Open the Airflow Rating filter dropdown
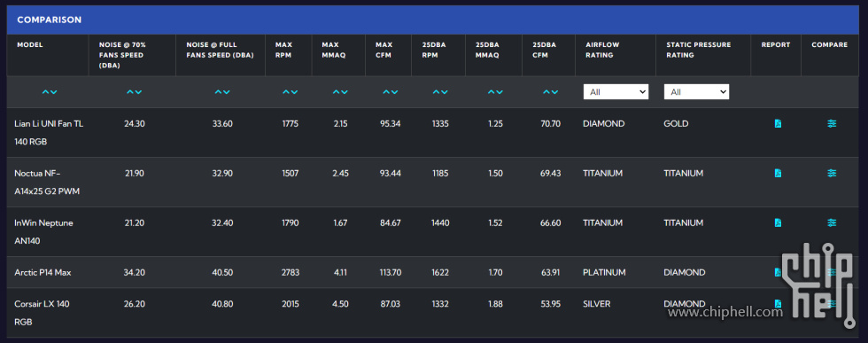Screen dimensions: 868x343 [x=616, y=92]
